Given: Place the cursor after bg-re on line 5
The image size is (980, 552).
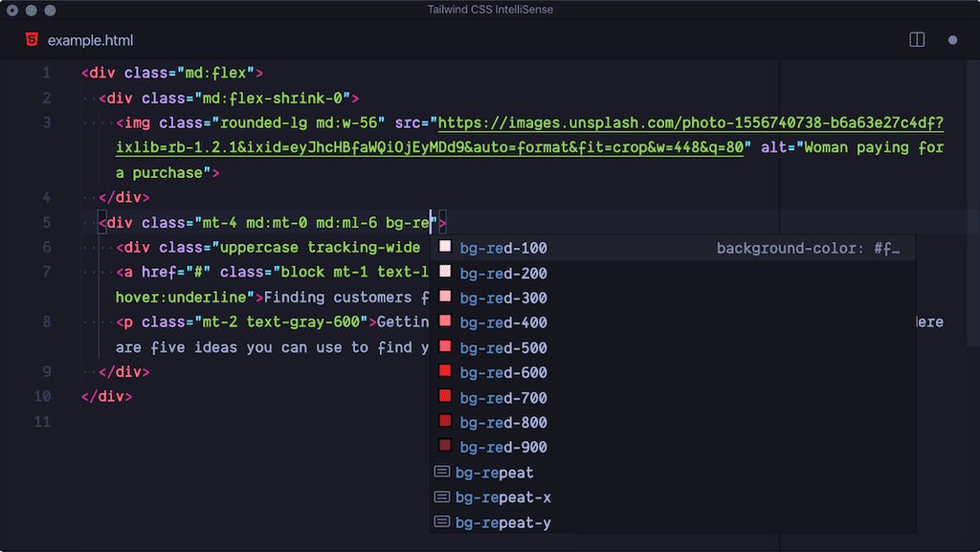Looking at the screenshot, I should pyautogui.click(x=433, y=222).
